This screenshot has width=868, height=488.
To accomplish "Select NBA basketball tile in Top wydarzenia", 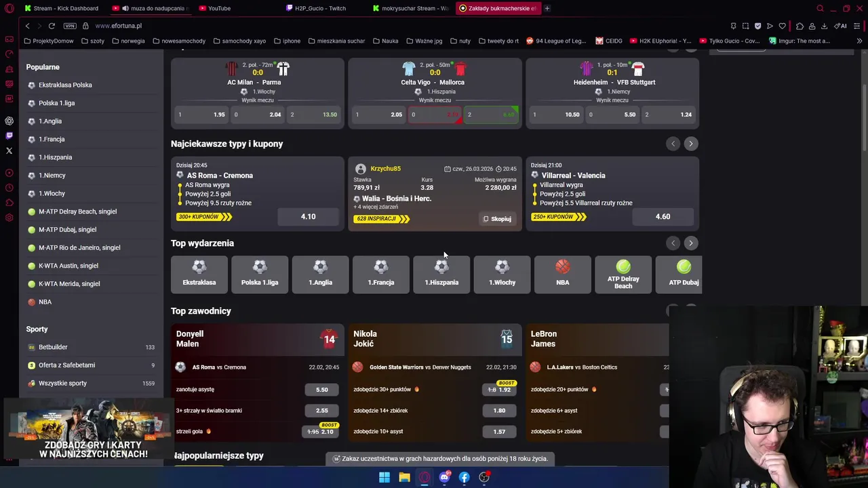I will [562, 274].
